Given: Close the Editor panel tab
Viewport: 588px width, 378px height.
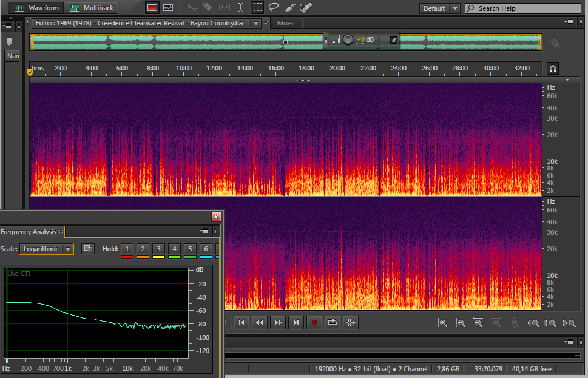Looking at the screenshot, I should (266, 23).
